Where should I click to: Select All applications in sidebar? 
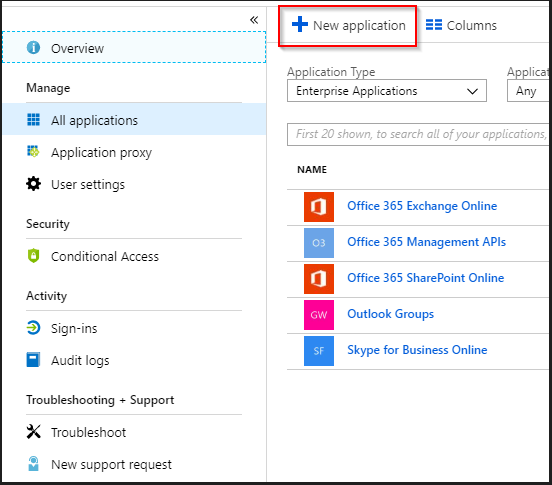pos(134,120)
